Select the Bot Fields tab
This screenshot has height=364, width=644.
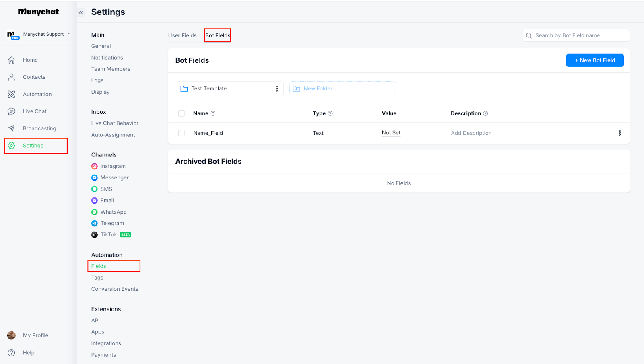217,35
